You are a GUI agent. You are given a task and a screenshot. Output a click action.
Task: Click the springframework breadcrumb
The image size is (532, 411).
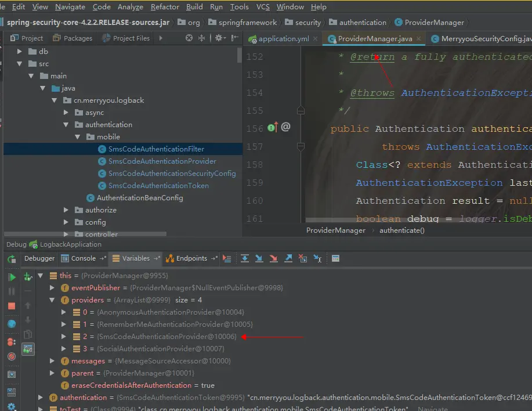pos(243,23)
